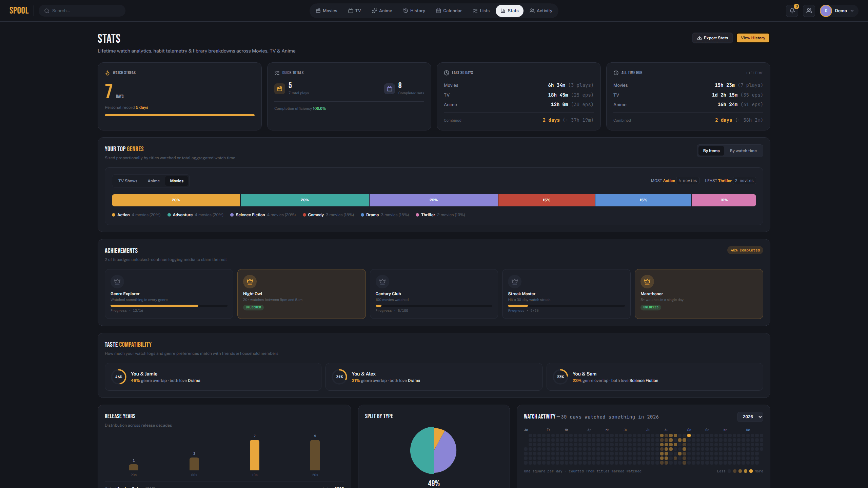Click the pink Thriller 10% segment
The width and height of the screenshot is (868, 488).
pyautogui.click(x=724, y=200)
